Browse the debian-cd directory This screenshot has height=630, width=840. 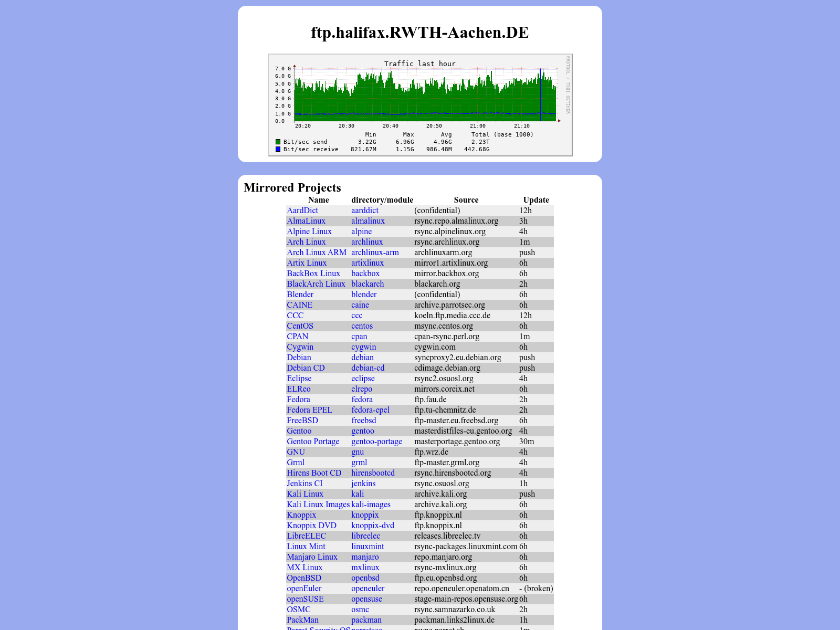click(x=368, y=368)
